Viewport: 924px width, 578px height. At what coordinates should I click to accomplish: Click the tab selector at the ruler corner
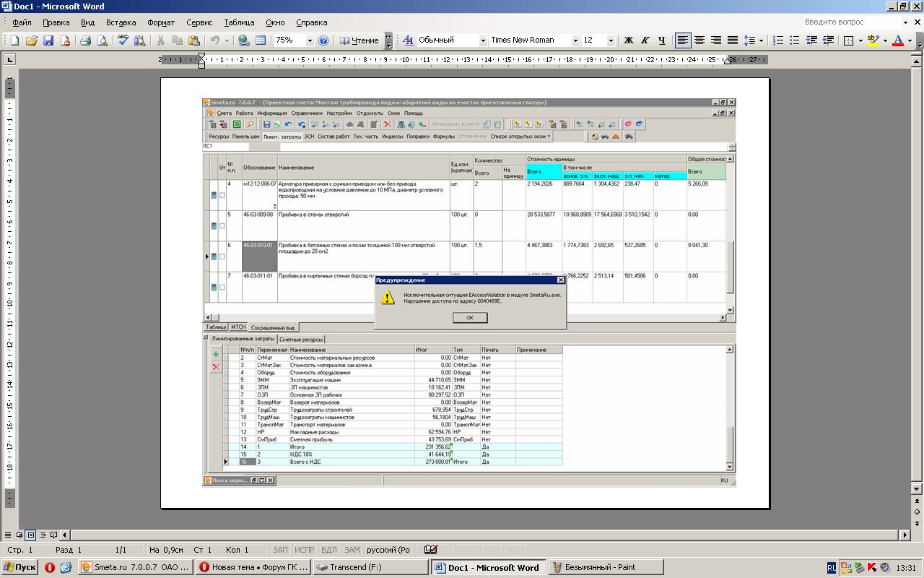point(9,59)
